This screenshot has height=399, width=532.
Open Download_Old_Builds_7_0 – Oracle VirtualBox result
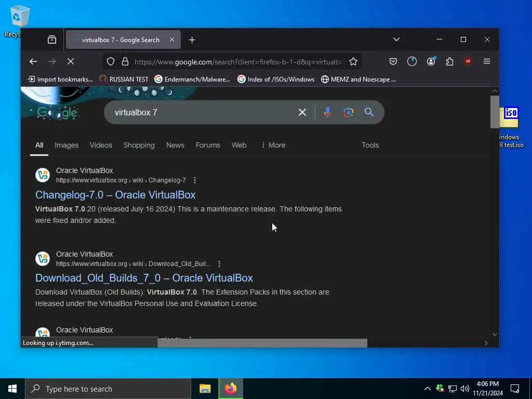(x=144, y=278)
